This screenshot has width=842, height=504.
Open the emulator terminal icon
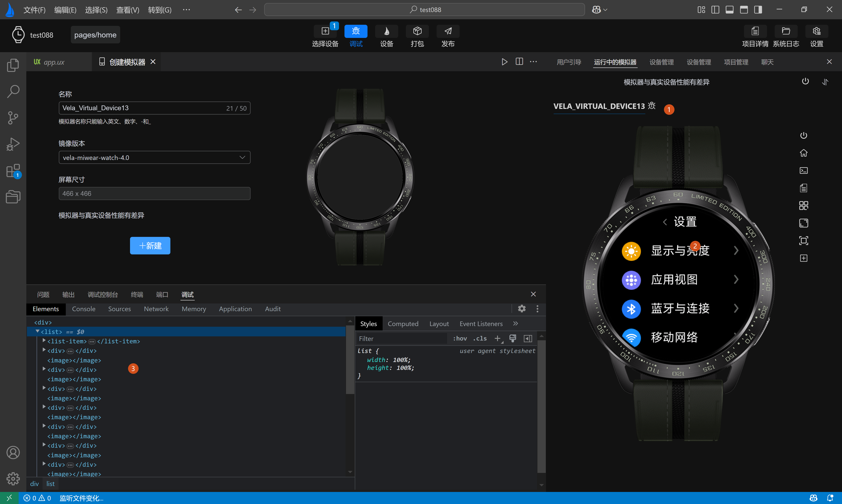click(803, 170)
